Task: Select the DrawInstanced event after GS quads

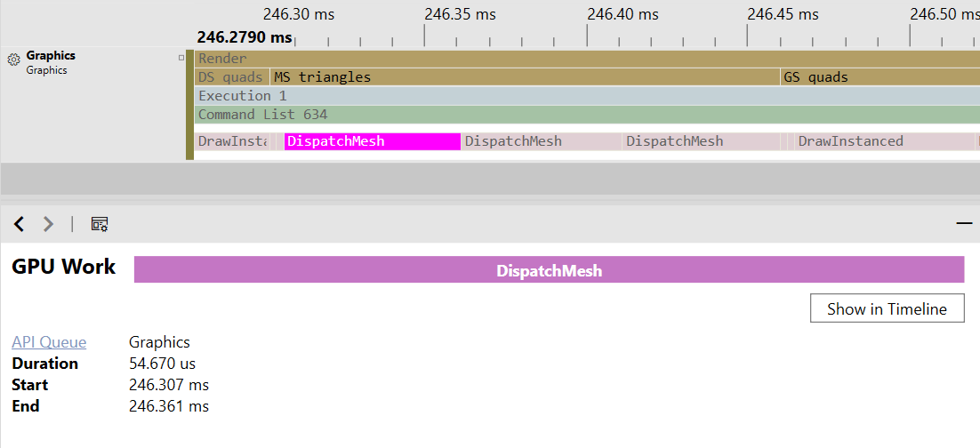Action: 884,141
